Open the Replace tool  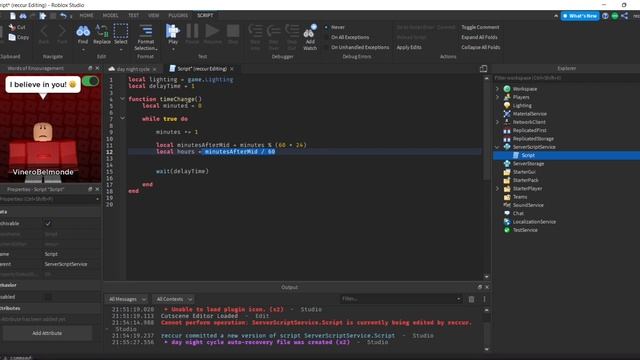pos(102,35)
